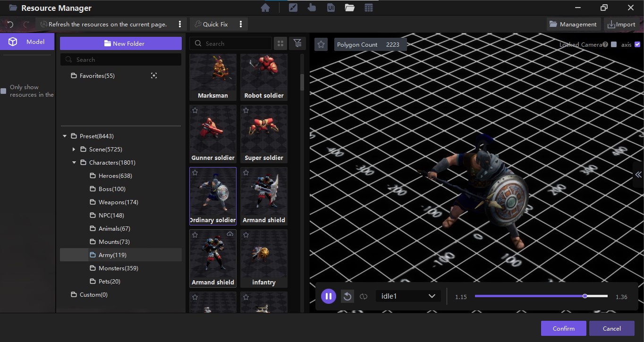Enable the Locked Camera checkbox

pos(614,44)
